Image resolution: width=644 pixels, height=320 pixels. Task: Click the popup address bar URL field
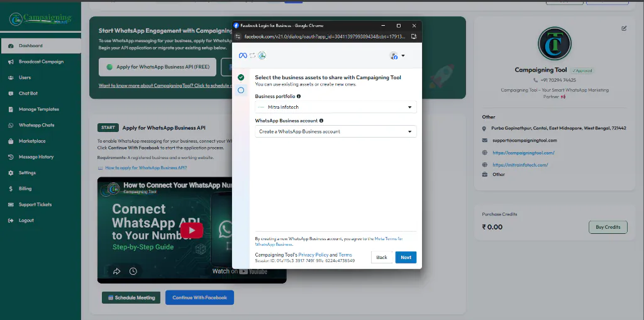pos(326,36)
